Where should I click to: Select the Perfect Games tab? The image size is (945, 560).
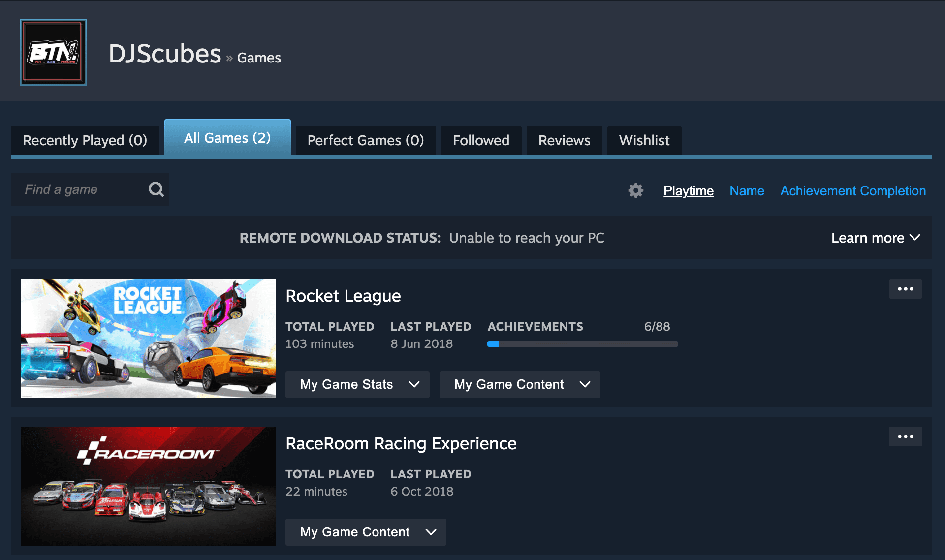[x=365, y=140]
